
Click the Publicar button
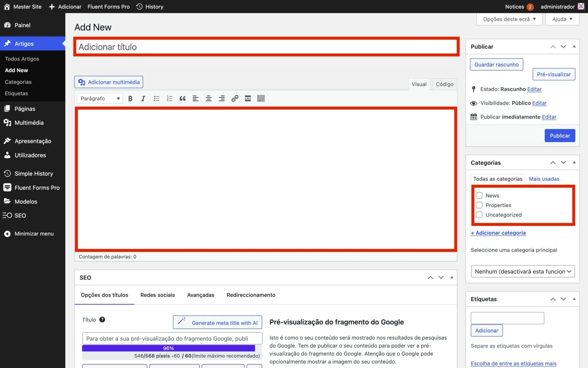pos(560,136)
